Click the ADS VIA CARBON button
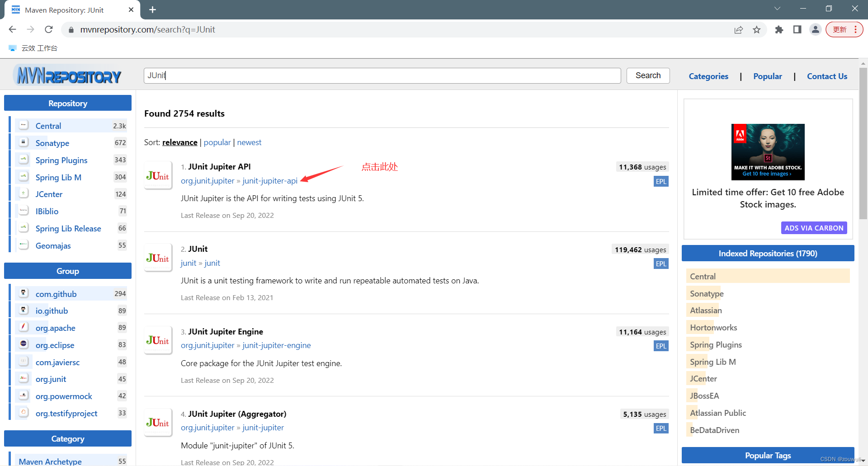Image resolution: width=868 pixels, height=466 pixels. (x=814, y=228)
